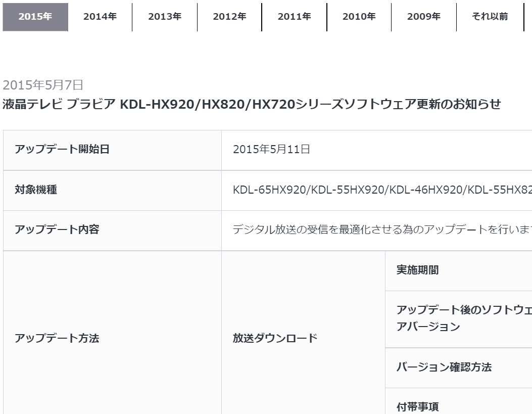
Task: Click the date text 2015年5月7日
Action: coord(43,85)
